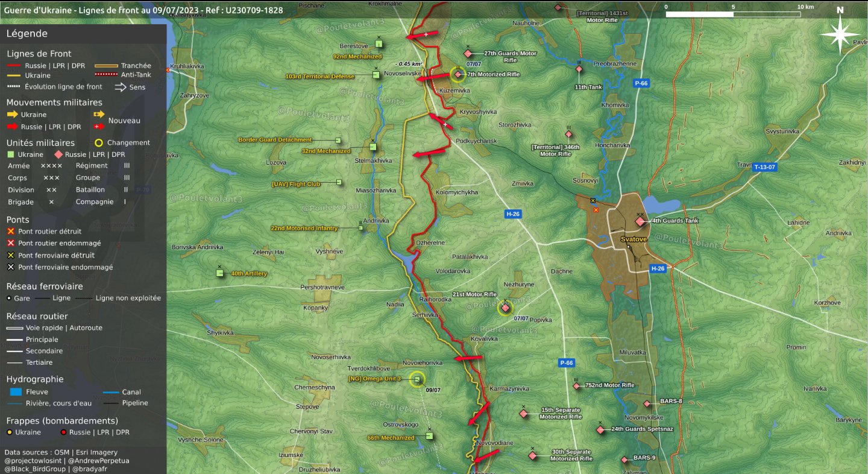The image size is (868, 474).
Task: Select the 22nd Motorised Infantry marker
Action: tap(361, 228)
